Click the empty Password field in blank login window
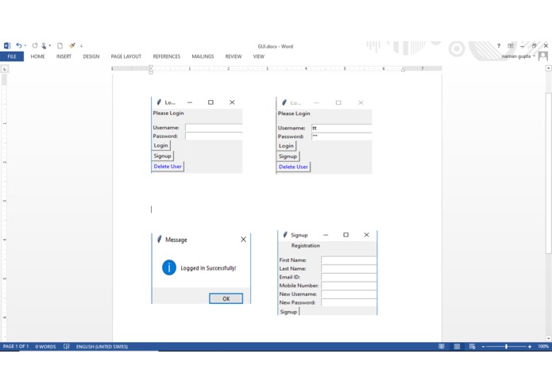The width and height of the screenshot is (552, 392). [x=214, y=136]
